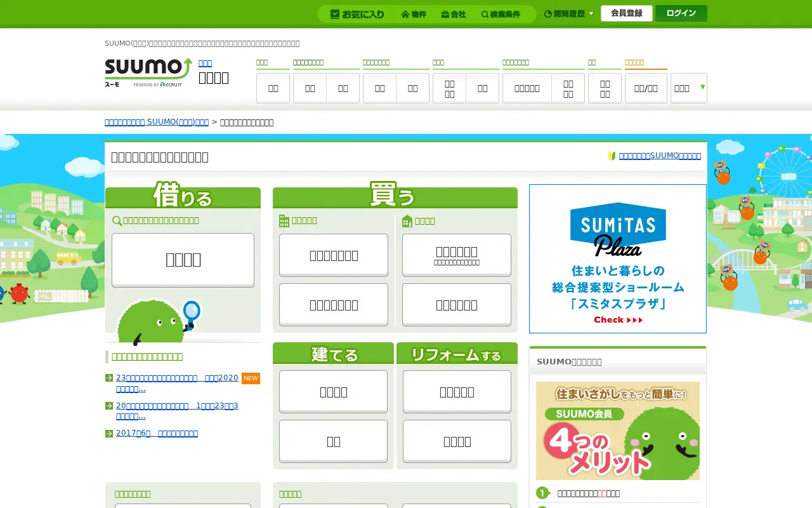This screenshot has height=508, width=812.
Task: Click the SUMiTAS Plaza banner
Action: tap(618, 258)
